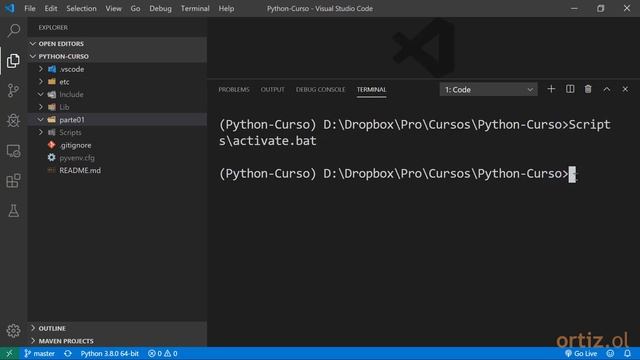Viewport: 640px width, 360px height.
Task: Open the Source Control view
Action: pos(13,91)
